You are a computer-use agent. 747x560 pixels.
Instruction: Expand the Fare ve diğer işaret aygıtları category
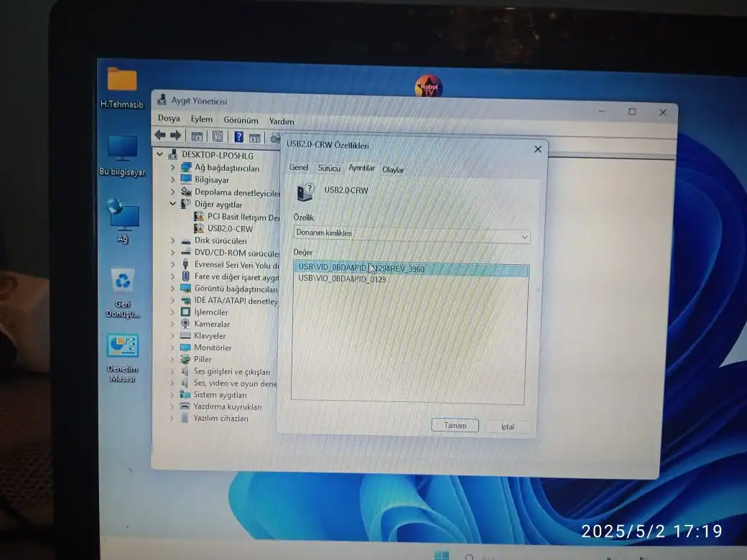tap(173, 276)
